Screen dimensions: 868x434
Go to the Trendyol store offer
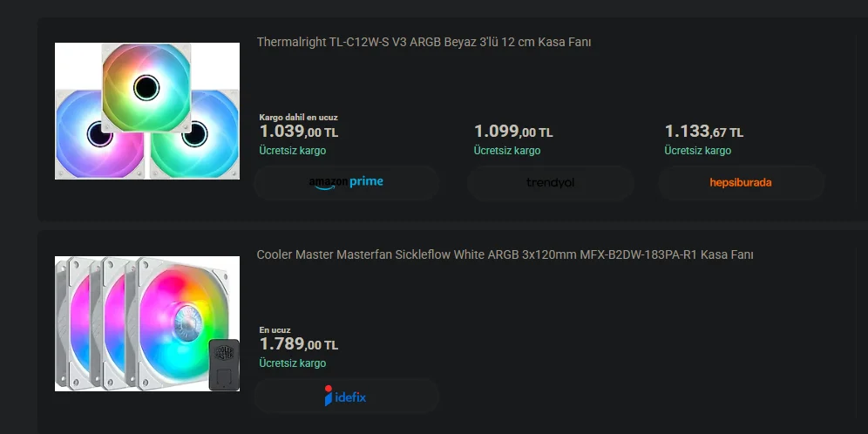[550, 183]
